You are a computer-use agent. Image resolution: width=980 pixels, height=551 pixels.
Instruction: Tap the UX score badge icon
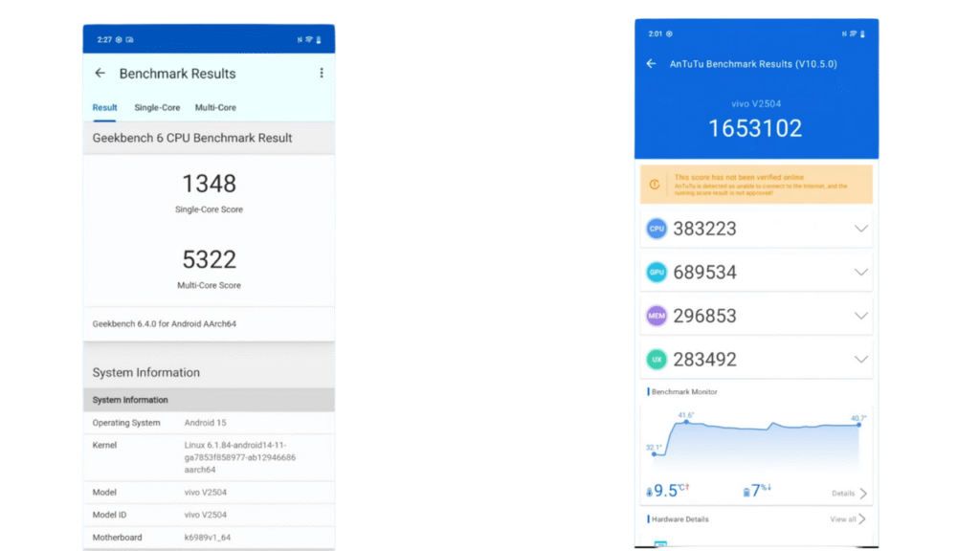tap(657, 360)
